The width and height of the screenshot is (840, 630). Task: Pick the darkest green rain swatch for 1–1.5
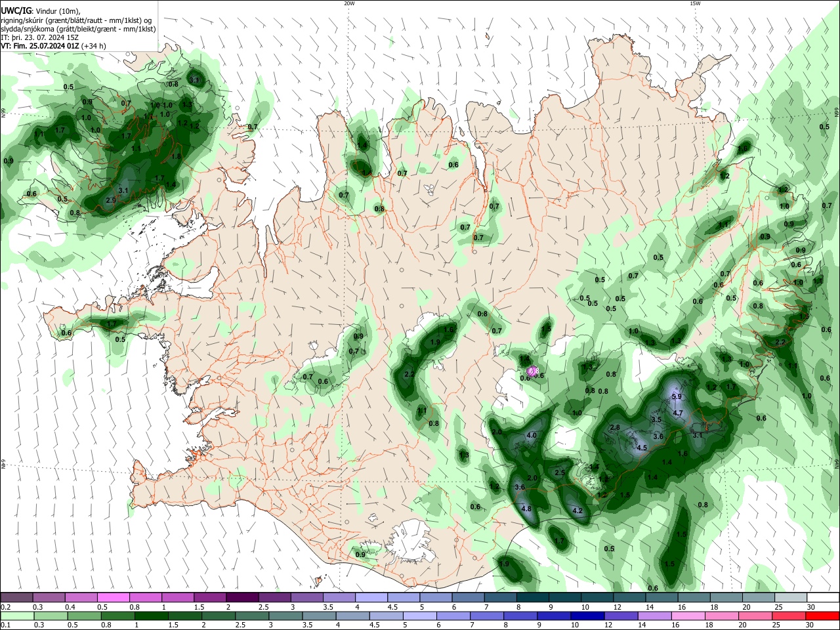click(151, 616)
